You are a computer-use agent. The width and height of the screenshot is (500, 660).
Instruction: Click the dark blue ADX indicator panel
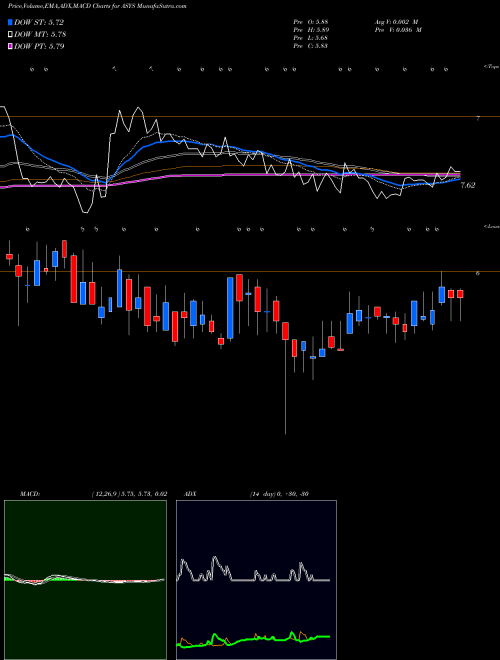[256, 580]
